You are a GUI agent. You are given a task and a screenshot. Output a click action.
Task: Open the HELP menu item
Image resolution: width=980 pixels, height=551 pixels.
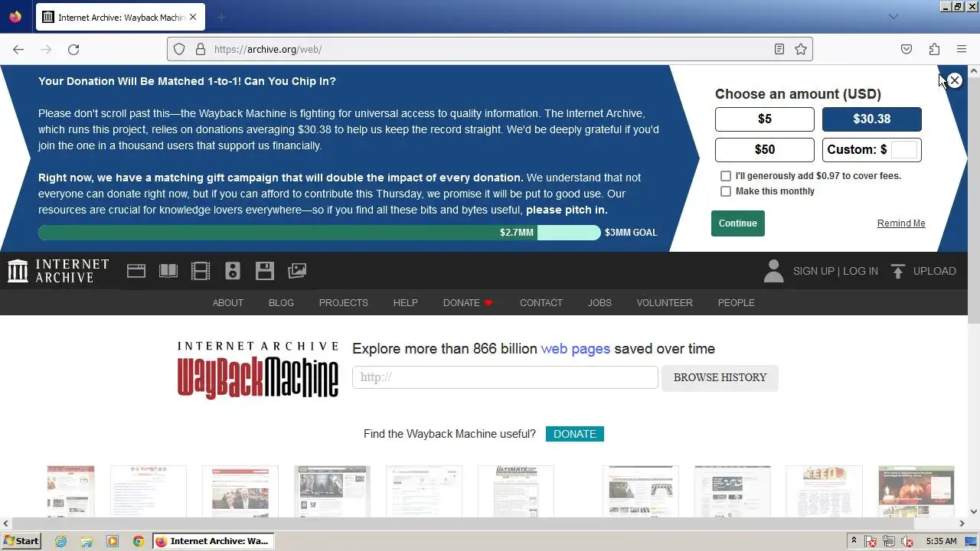pos(406,303)
